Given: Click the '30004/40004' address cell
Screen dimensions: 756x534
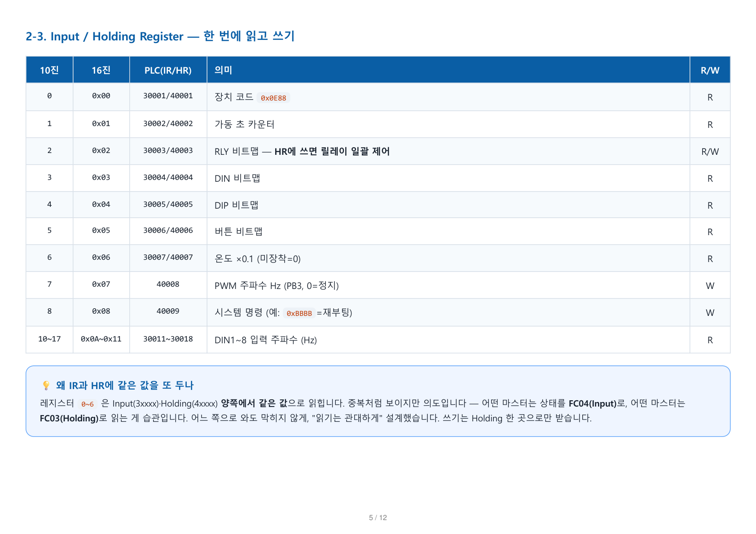Looking at the screenshot, I should [x=168, y=177].
